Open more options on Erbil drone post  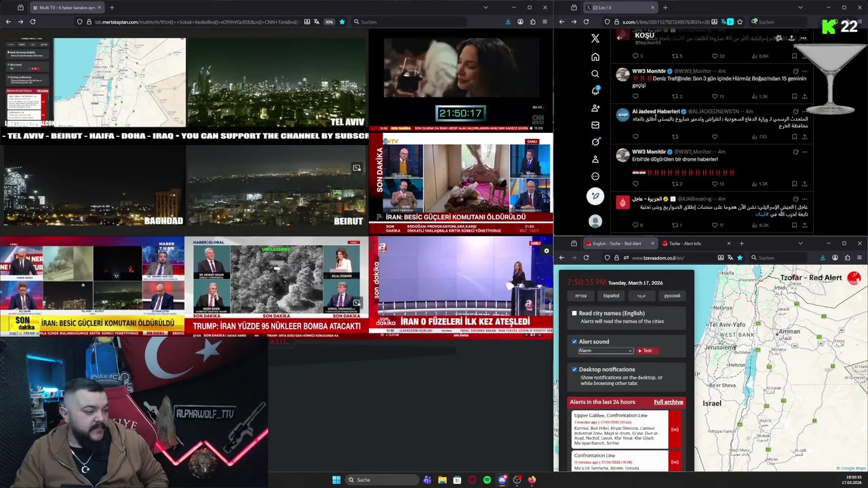(x=805, y=152)
